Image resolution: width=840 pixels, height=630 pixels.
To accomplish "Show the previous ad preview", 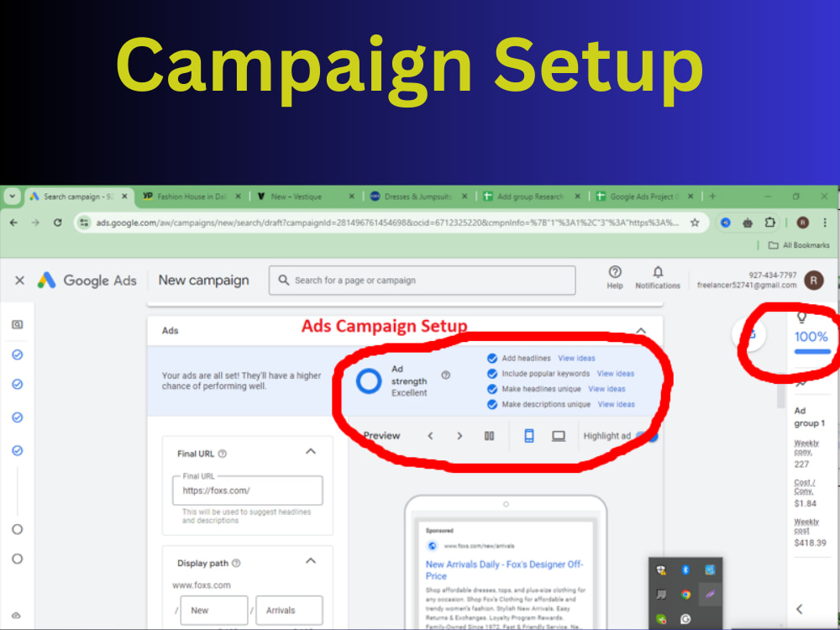I will (430, 436).
